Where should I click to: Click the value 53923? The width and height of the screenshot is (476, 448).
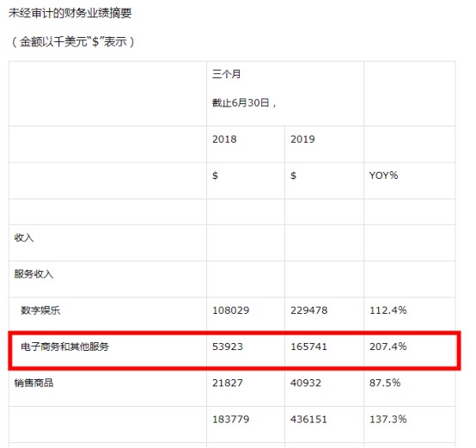(228, 347)
